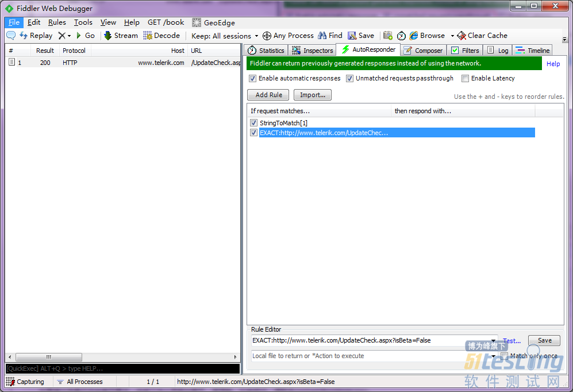The height and width of the screenshot is (392, 573).
Task: Click the Test... link
Action: pos(512,340)
